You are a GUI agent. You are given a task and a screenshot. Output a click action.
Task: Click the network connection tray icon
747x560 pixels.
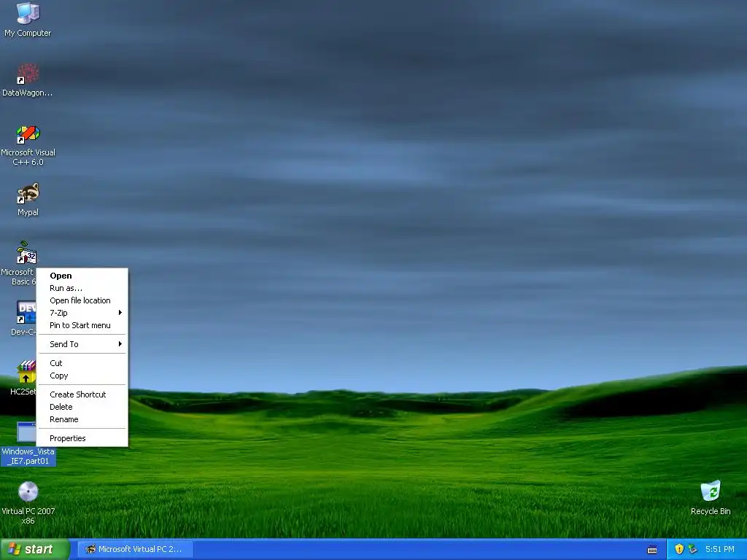[x=693, y=549]
